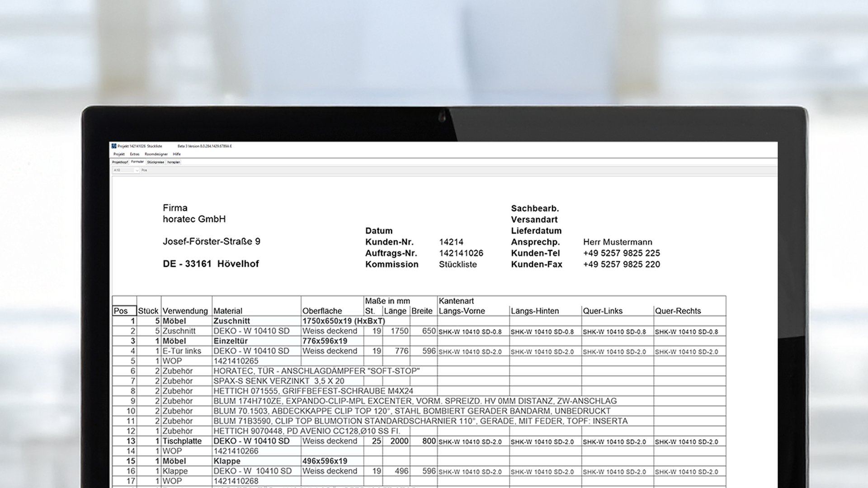Click the horatec application icon in title bar
The image size is (868, 488).
[x=114, y=146]
